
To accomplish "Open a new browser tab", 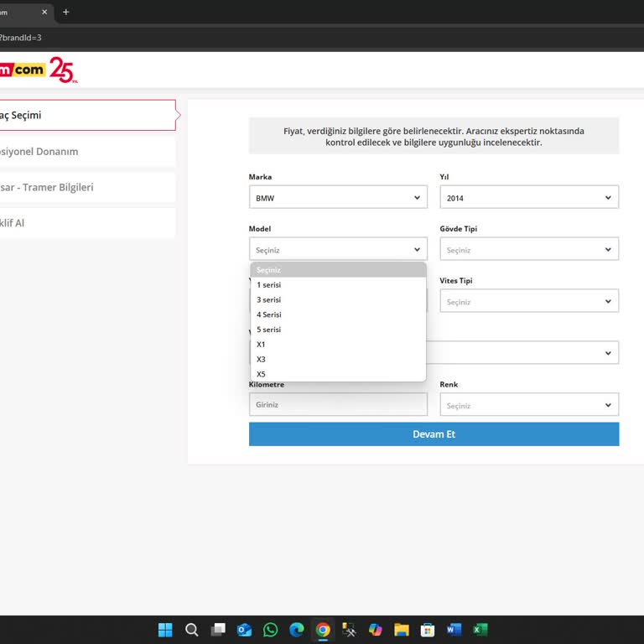I will [66, 12].
